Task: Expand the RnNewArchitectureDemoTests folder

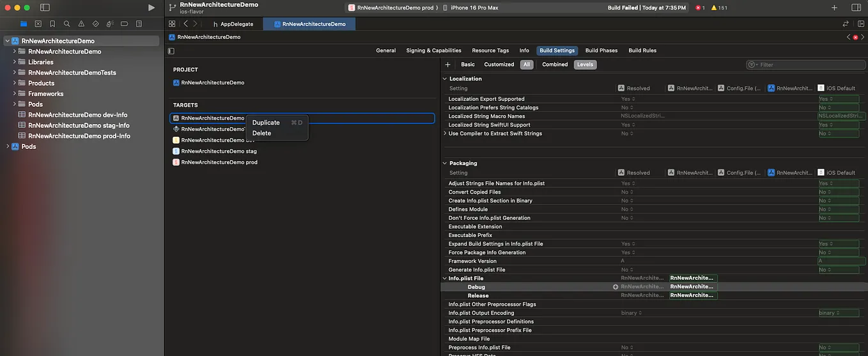Action: pyautogui.click(x=15, y=72)
